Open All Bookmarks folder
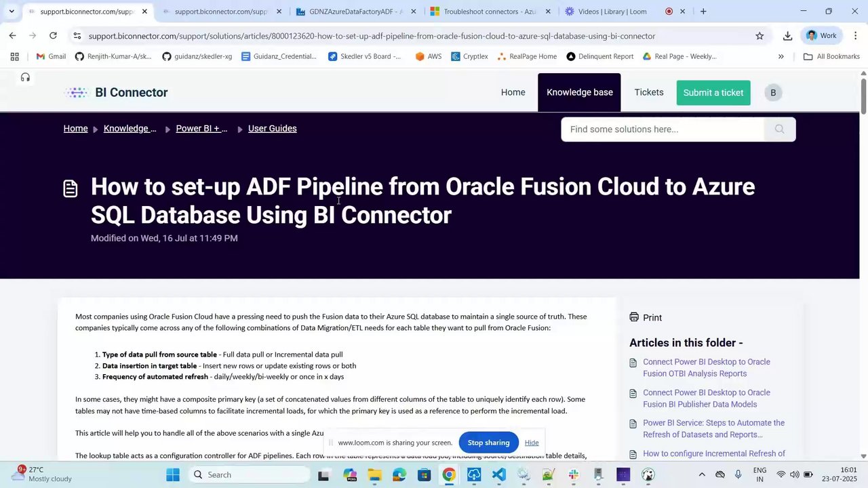This screenshot has height=488, width=868. coord(831,56)
